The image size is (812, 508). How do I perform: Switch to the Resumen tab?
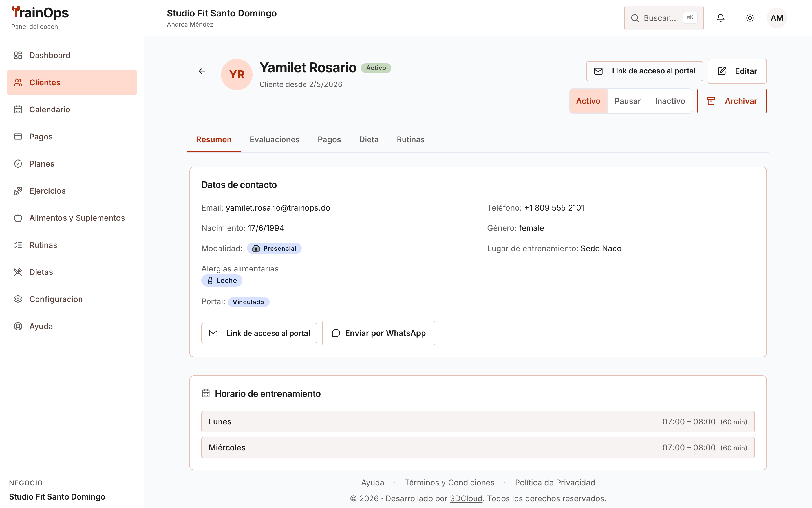click(214, 139)
